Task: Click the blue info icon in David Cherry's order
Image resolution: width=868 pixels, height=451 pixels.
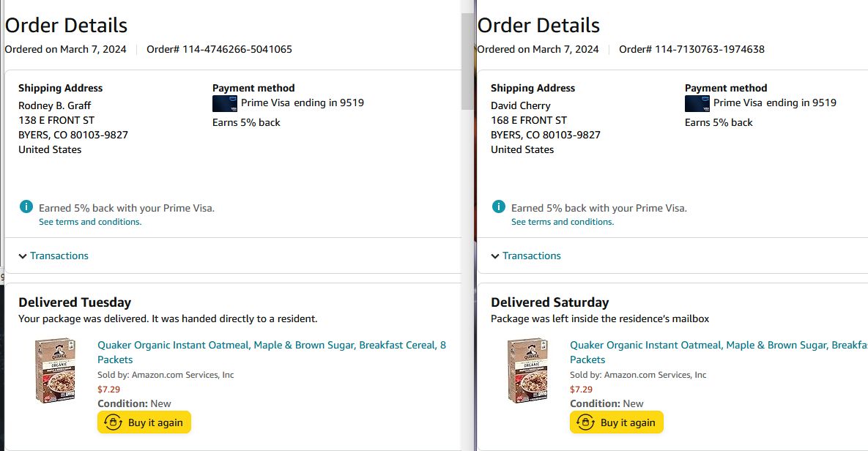Action: 499,207
